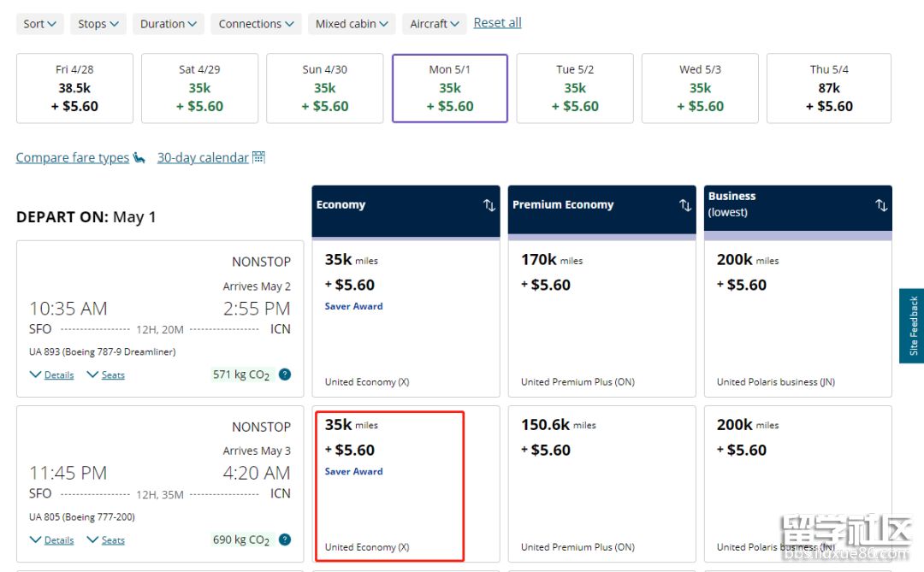Select 200k Business fare for UA 805
This screenshot has width=924, height=572.
[x=798, y=484]
